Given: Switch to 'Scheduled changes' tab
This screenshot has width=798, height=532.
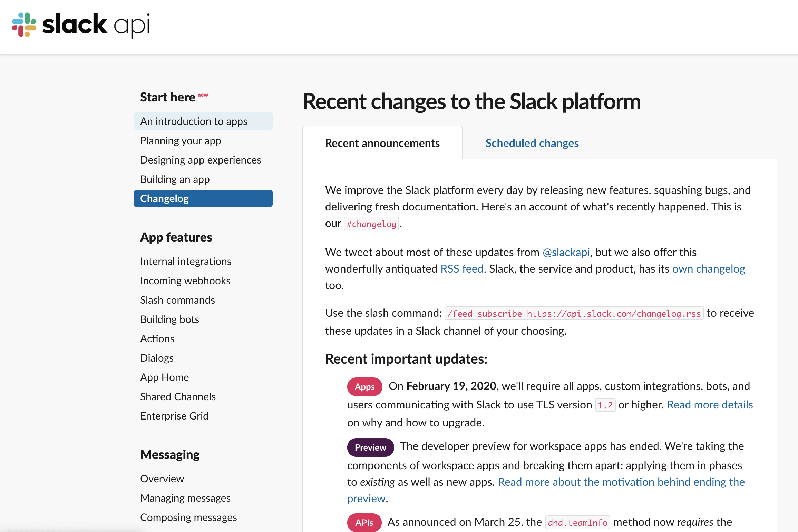Looking at the screenshot, I should (x=532, y=143).
